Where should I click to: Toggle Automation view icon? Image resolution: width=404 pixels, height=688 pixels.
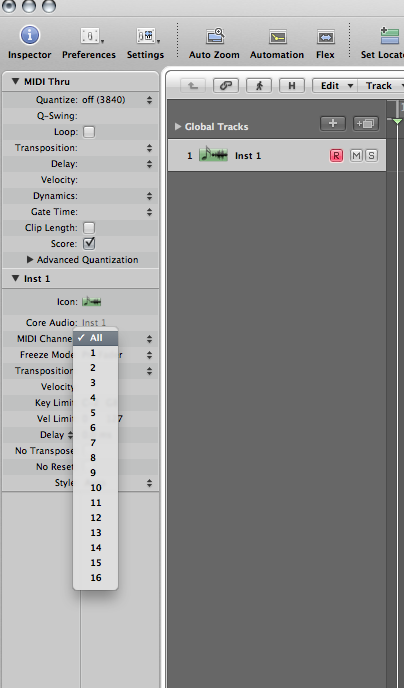coord(277,37)
